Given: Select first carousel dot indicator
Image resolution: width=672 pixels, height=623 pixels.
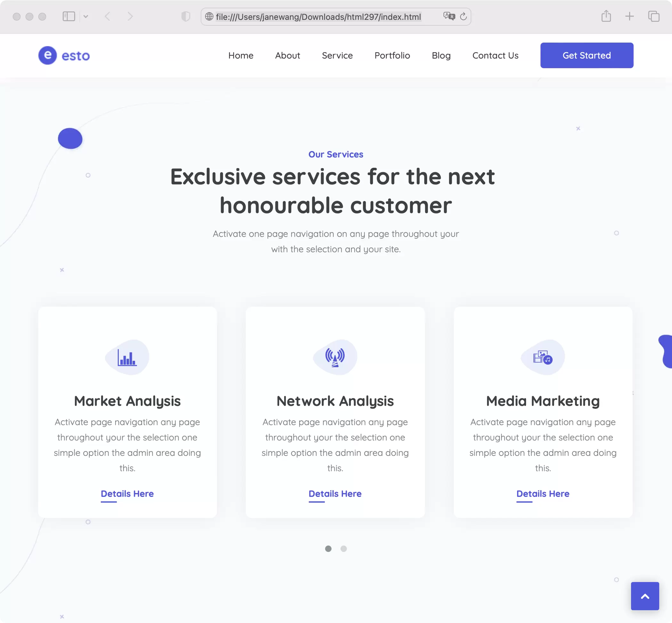Looking at the screenshot, I should pos(328,549).
